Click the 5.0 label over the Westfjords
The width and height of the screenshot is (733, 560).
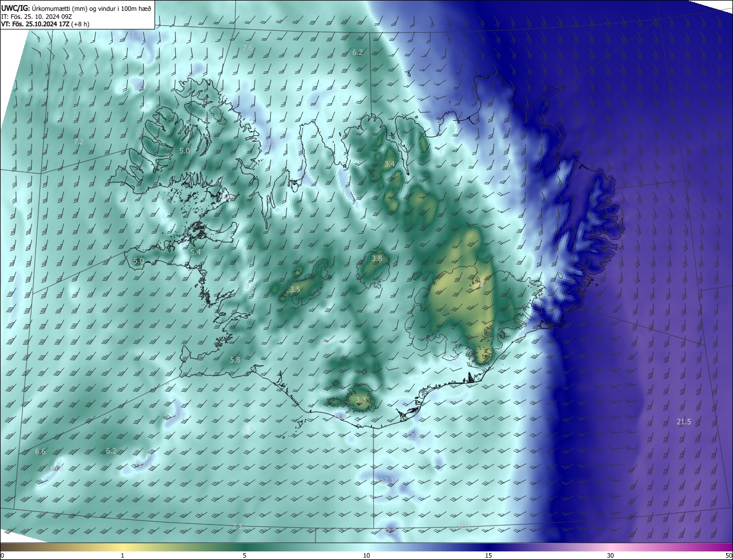[184, 151]
